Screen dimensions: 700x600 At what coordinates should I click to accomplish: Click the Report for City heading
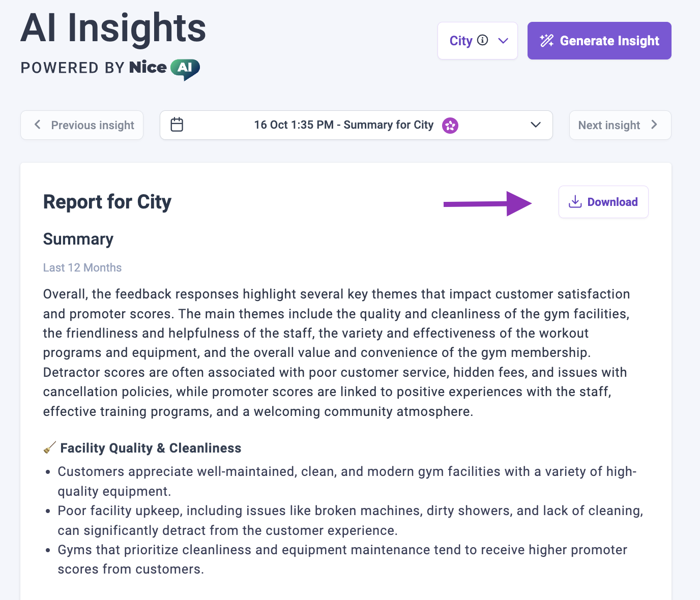(x=107, y=202)
